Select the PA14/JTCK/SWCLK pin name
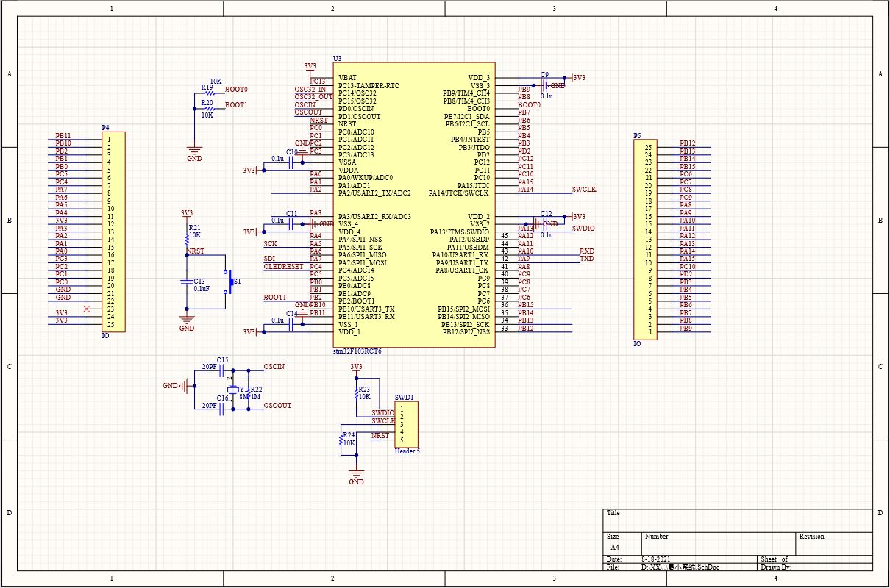This screenshot has height=588, width=890. (x=458, y=193)
